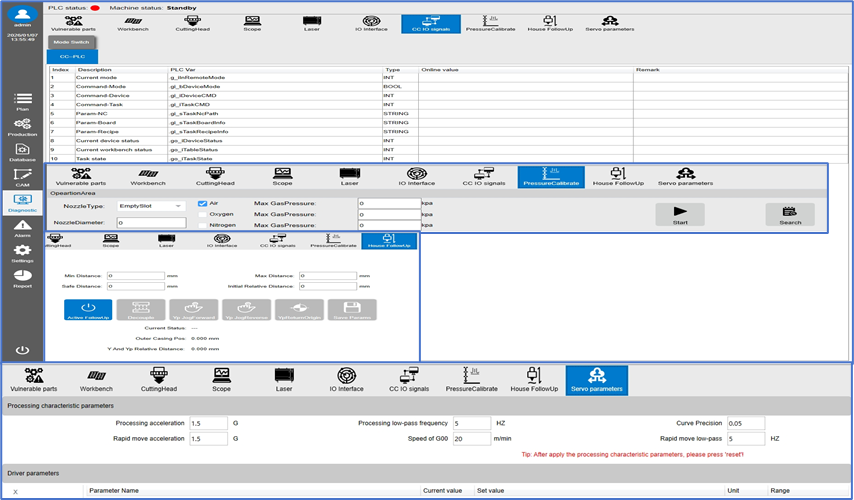Select the Diagnostic section in the sidebar
The width and height of the screenshot is (854, 500).
[22, 203]
